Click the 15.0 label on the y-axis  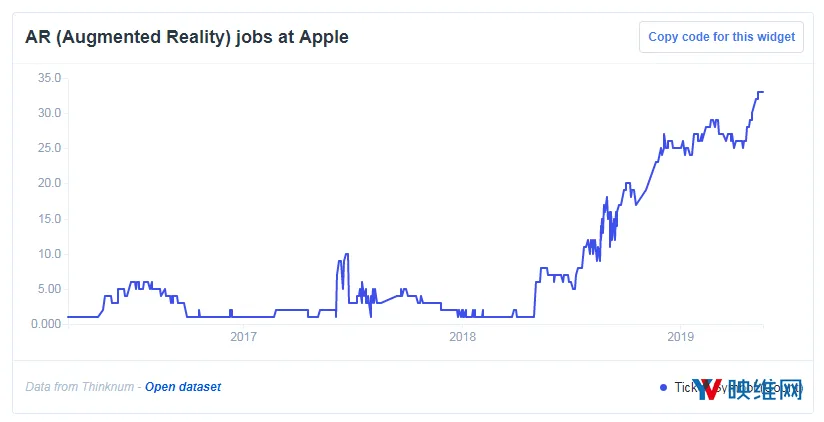(x=49, y=219)
